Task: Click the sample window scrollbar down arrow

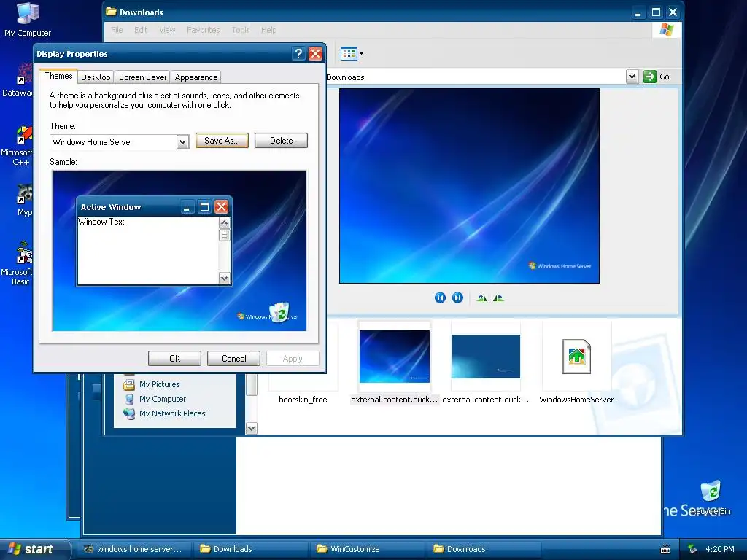Action: (225, 278)
